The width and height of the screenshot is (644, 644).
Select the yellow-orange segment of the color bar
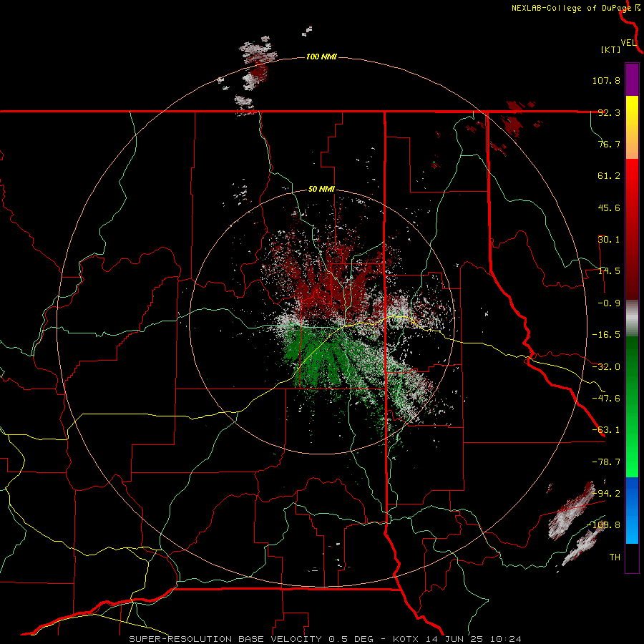click(x=632, y=127)
